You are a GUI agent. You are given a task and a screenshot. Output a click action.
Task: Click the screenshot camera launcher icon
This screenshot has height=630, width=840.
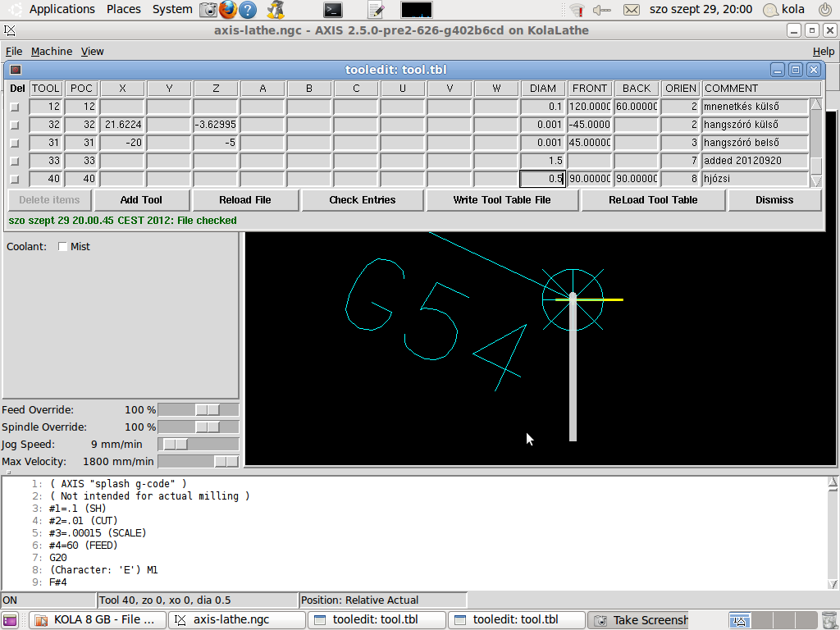click(208, 10)
